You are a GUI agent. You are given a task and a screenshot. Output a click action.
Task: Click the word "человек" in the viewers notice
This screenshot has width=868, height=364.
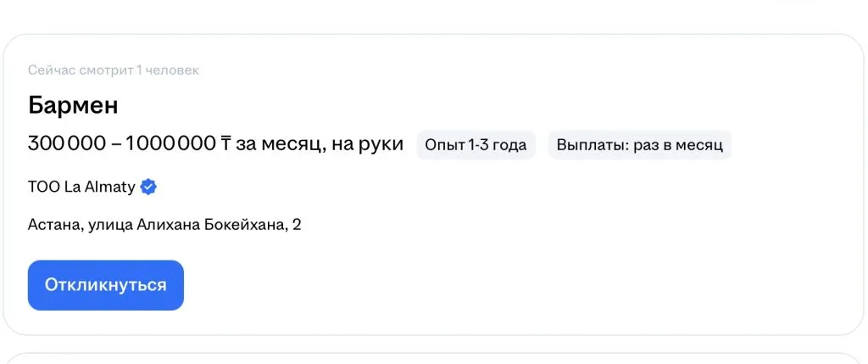click(173, 70)
